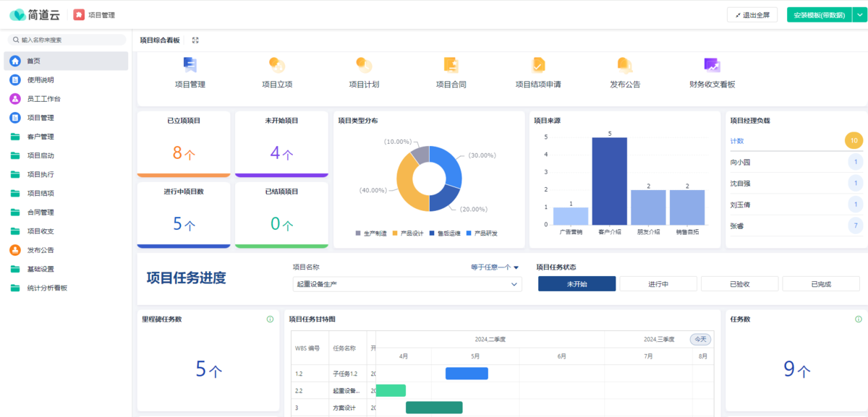Click the 首页 home icon in sidebar

[x=15, y=61]
